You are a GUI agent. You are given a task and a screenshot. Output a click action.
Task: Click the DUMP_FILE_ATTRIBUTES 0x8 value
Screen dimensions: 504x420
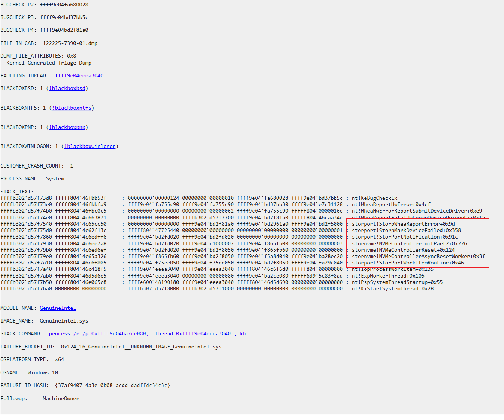(72, 56)
